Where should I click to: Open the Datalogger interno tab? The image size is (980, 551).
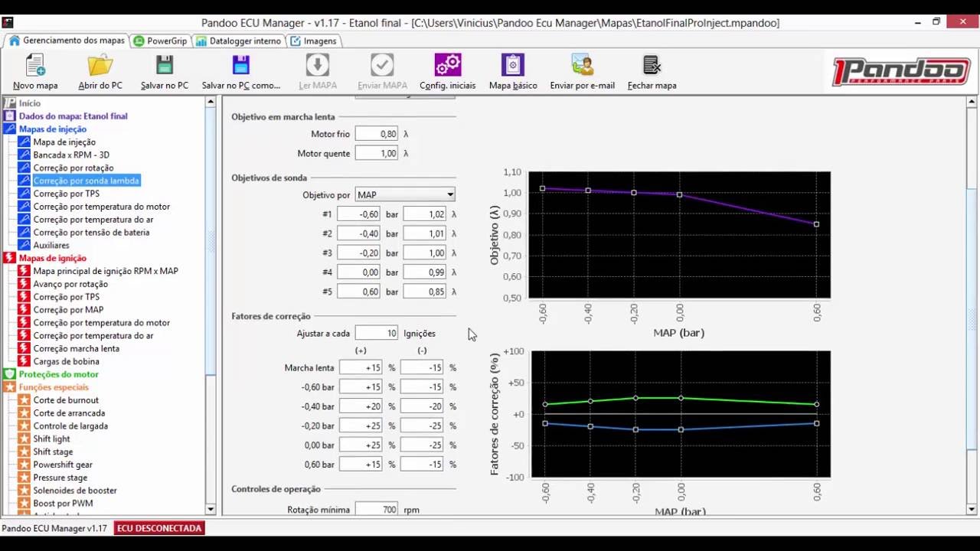pos(239,41)
